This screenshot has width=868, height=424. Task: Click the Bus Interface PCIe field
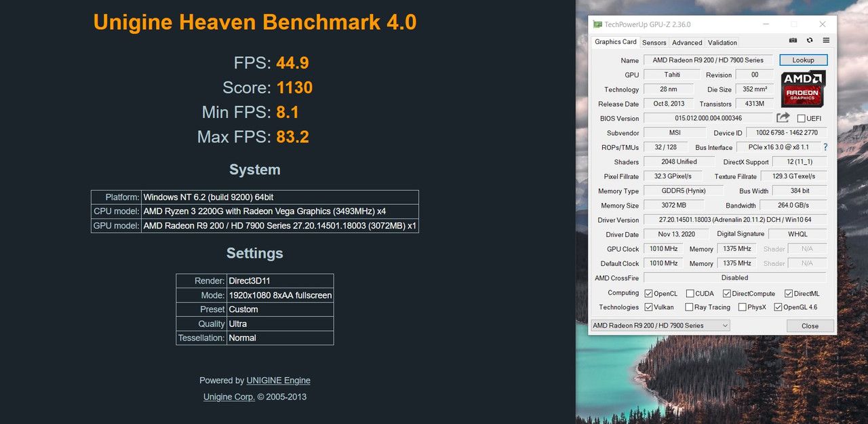pos(778,147)
